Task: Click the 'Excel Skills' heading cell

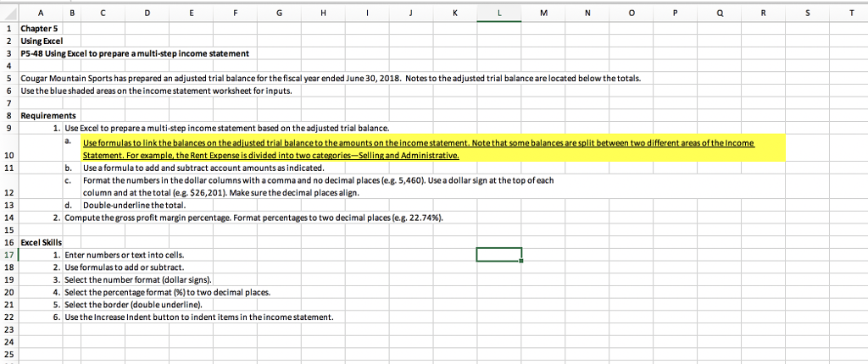Action: click(x=42, y=242)
